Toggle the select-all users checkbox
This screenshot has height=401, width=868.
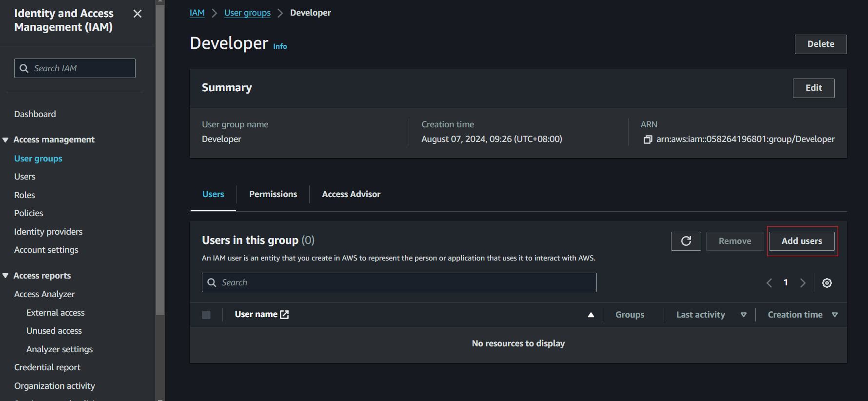(206, 315)
